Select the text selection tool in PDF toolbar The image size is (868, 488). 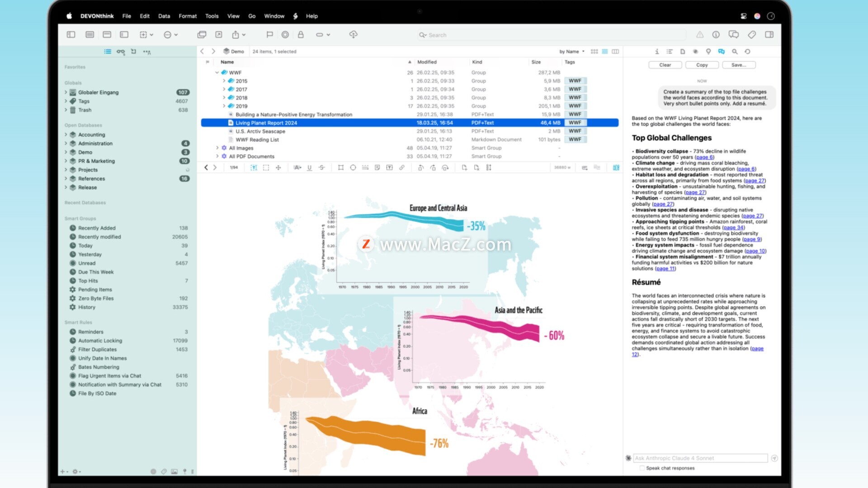(254, 168)
